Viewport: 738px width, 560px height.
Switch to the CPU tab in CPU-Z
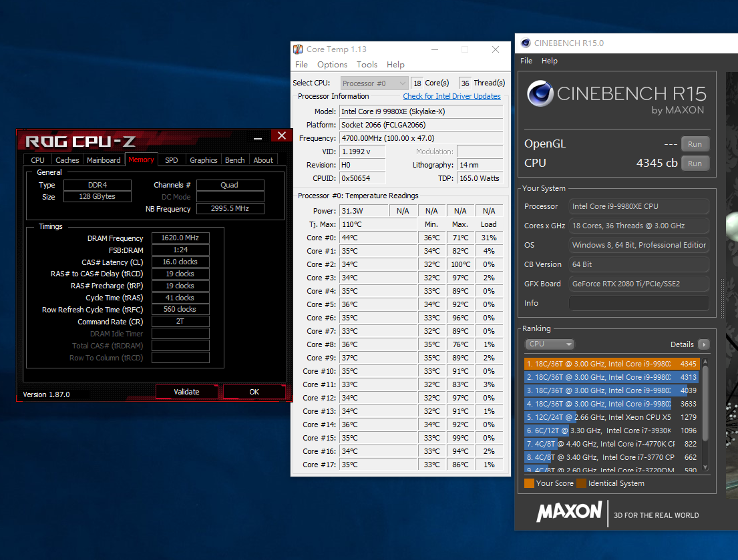(x=37, y=160)
